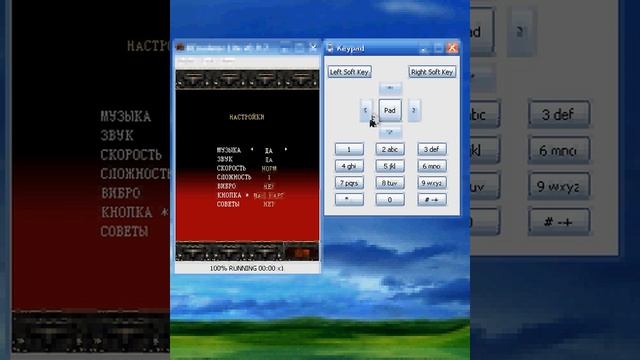Click the central Pad button
640x360 pixels.
pyautogui.click(x=390, y=110)
